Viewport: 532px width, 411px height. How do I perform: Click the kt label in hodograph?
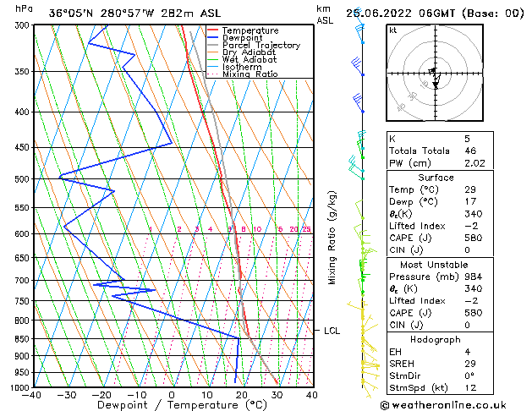[x=393, y=30]
